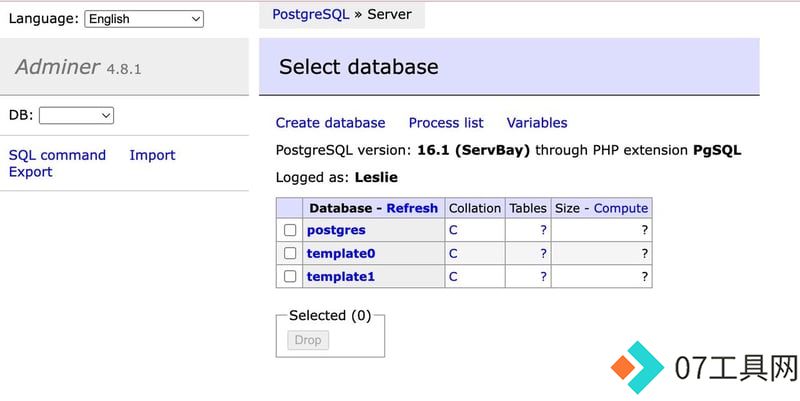This screenshot has width=800, height=401.
Task: Open the SQL command link
Action: point(57,155)
